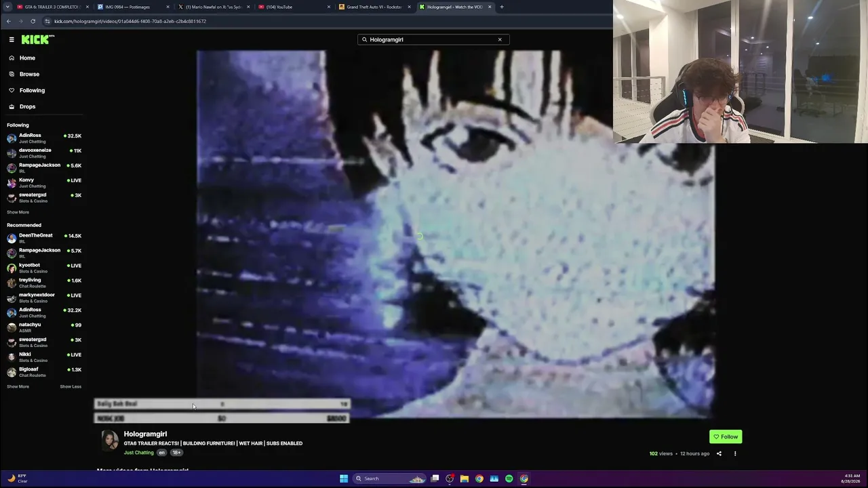Open the VOD more options menu

point(735,453)
